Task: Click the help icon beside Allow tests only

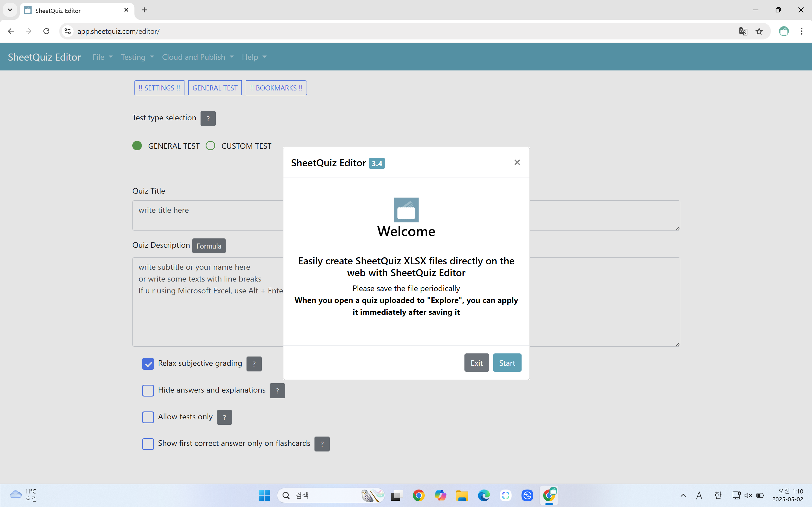Action: [224, 417]
